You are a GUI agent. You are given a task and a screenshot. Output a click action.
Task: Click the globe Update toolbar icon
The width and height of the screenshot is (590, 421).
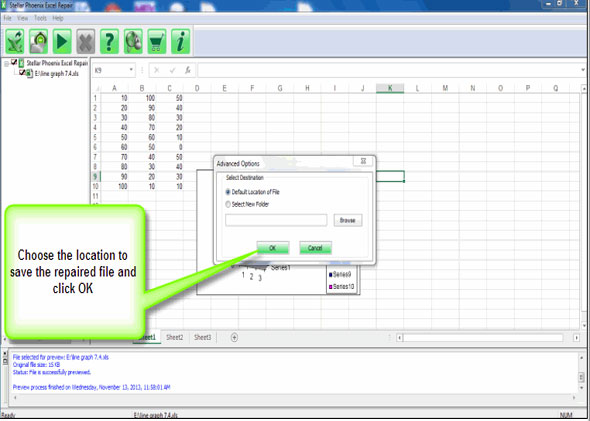[133, 41]
